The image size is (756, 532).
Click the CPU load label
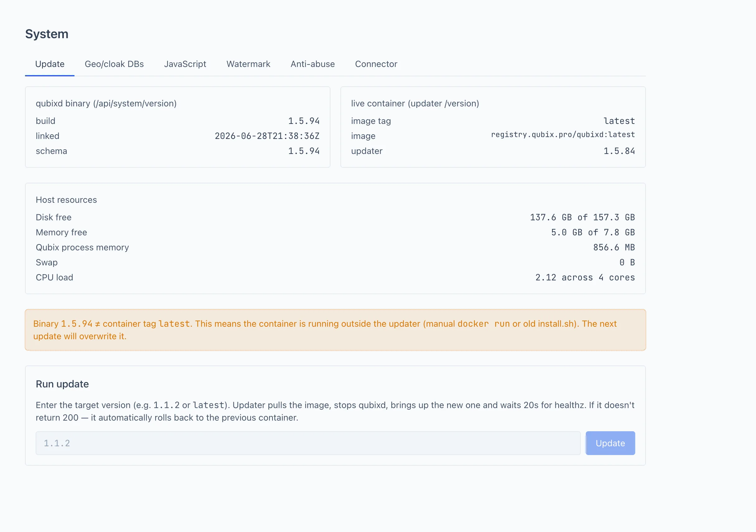54,278
